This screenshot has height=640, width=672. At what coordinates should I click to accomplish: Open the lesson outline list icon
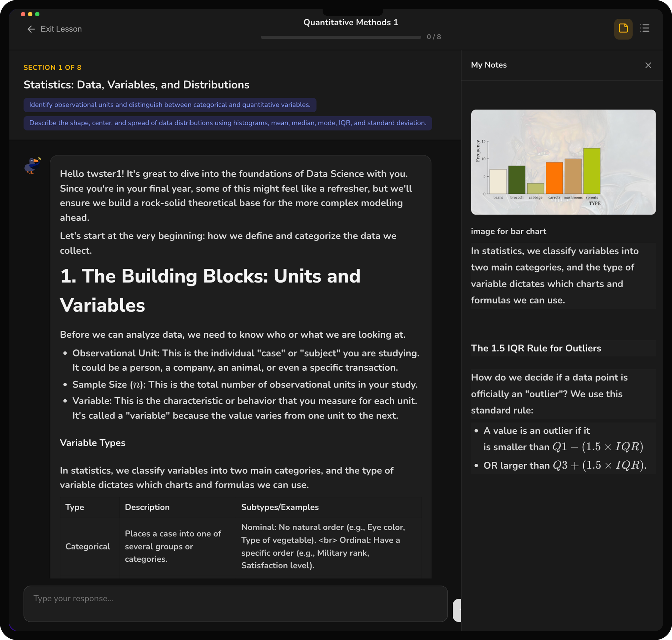click(x=645, y=29)
